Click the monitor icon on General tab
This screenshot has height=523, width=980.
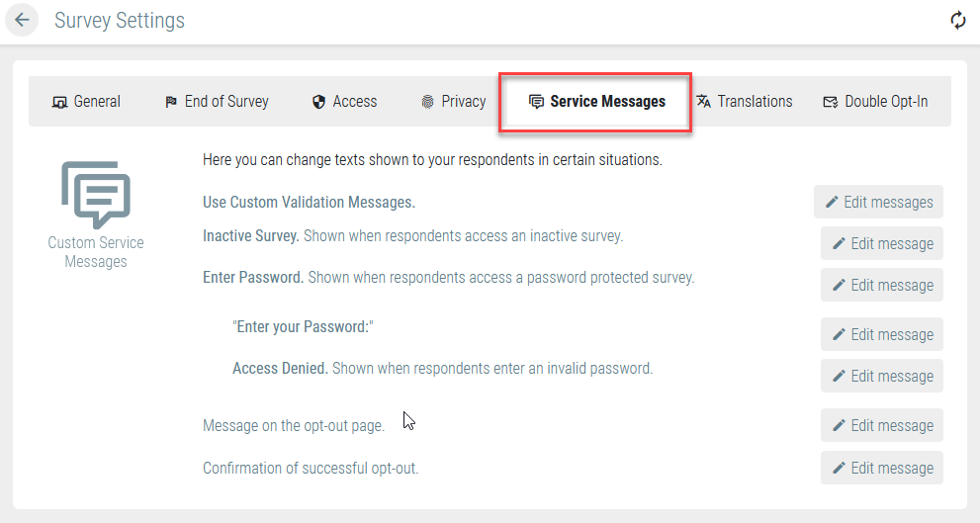coord(59,102)
